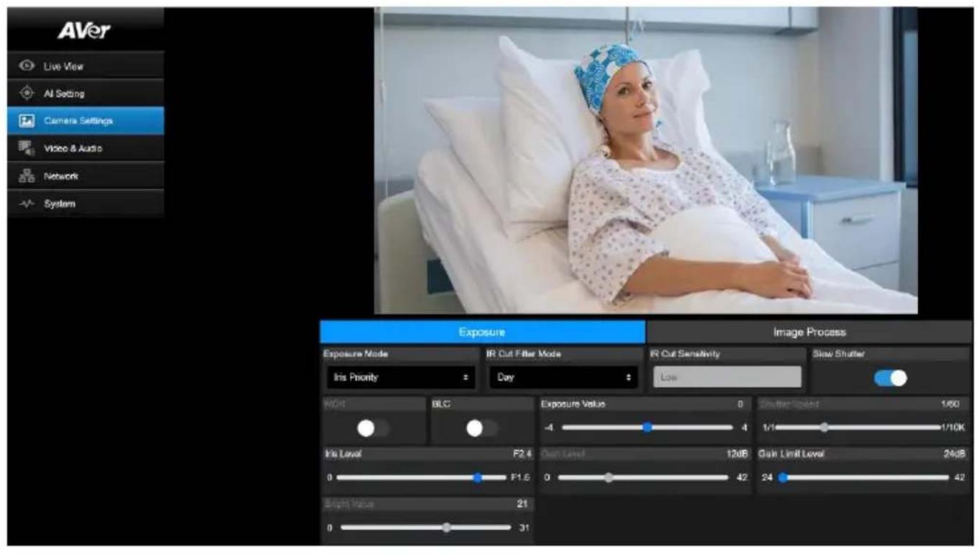Screen dimensions: 980x554
Task: Select the Exposure tab
Action: 482,332
